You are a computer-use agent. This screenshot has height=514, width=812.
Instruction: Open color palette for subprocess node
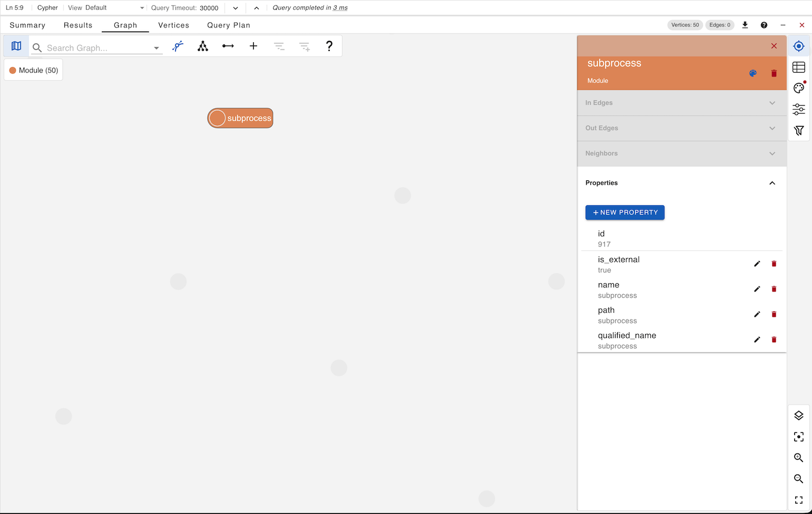tap(753, 74)
